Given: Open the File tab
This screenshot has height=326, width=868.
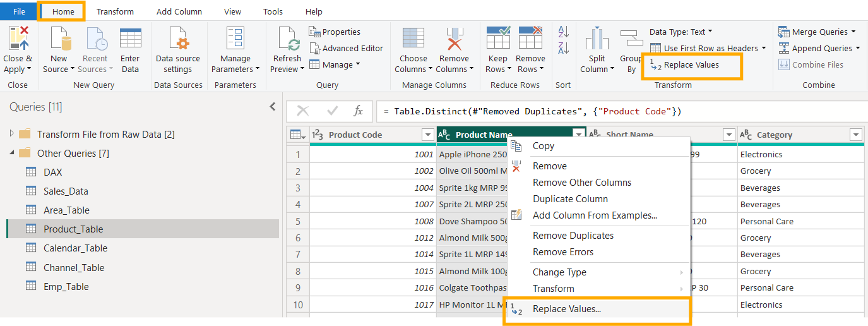Looking at the screenshot, I should [19, 11].
